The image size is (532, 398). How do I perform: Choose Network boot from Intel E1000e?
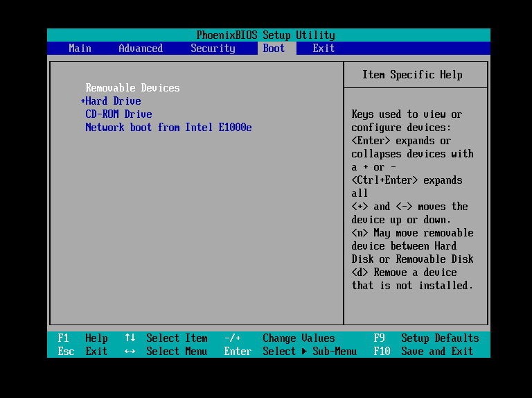[x=168, y=128]
